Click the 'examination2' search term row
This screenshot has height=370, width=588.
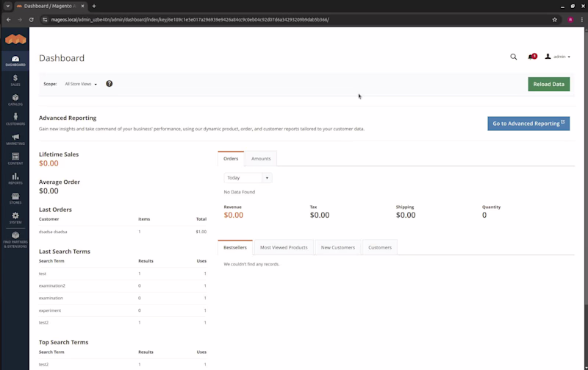coord(123,286)
